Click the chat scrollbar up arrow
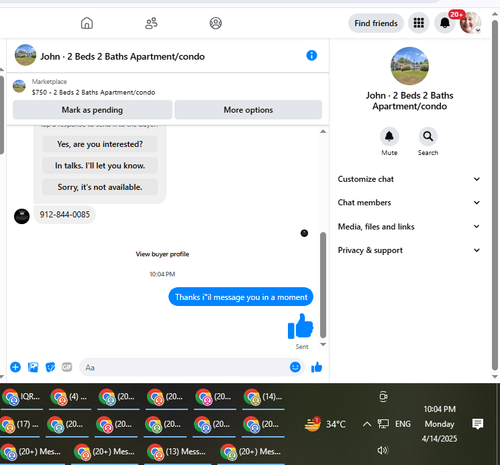The width and height of the screenshot is (500, 465). pos(323,131)
